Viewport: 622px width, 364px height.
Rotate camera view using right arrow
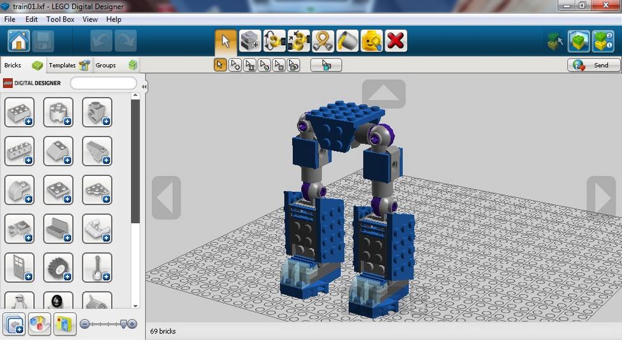point(601,198)
